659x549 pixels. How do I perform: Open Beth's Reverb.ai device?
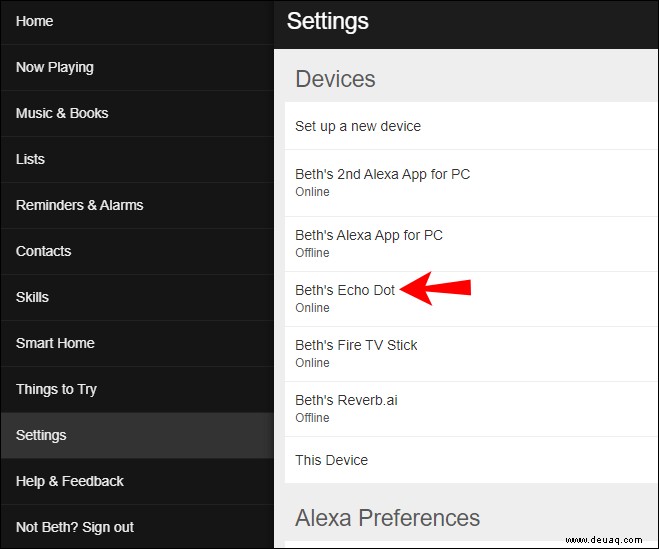471,409
